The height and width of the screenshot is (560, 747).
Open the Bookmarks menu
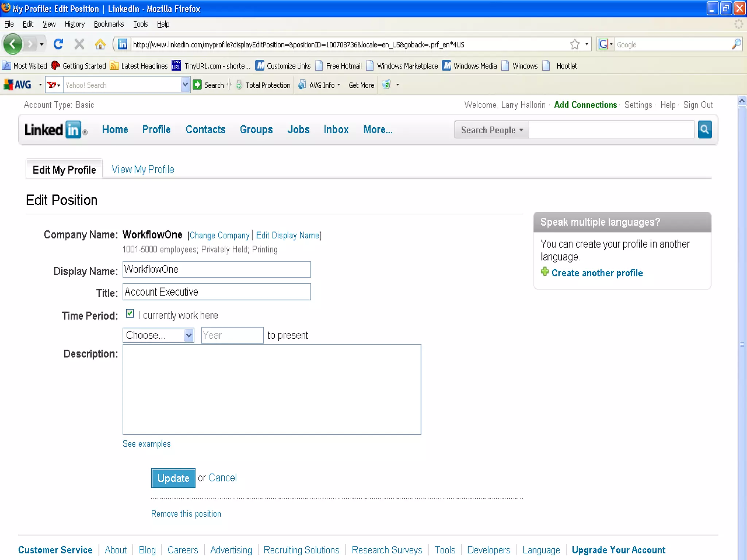coord(109,24)
